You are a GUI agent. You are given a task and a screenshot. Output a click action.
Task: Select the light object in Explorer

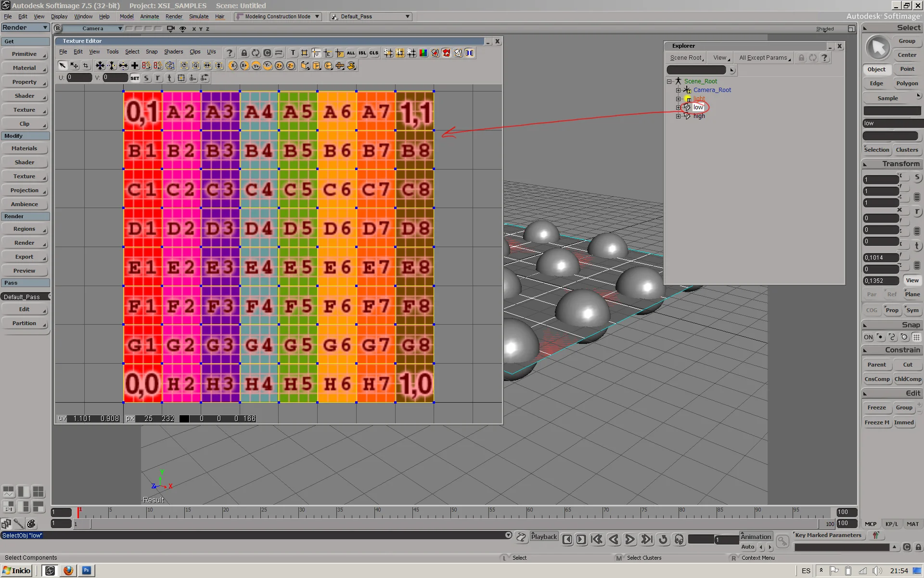pyautogui.click(x=699, y=99)
